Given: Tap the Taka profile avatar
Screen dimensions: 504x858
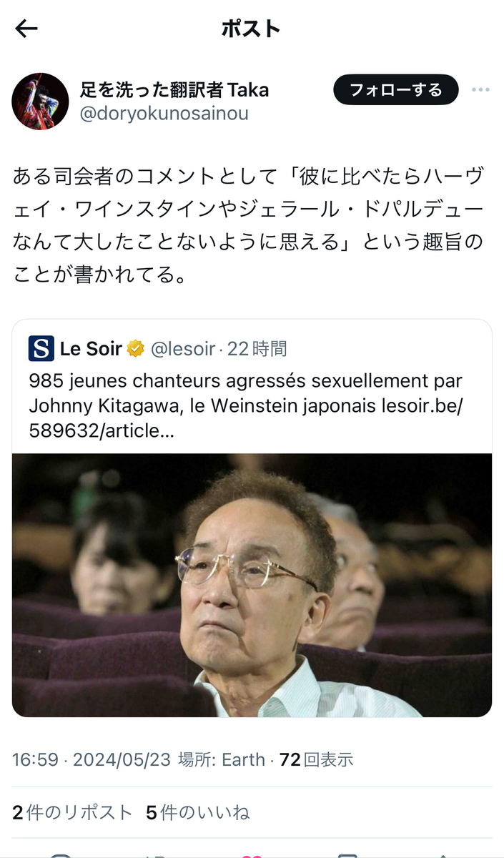Looking at the screenshot, I should click(x=40, y=101).
